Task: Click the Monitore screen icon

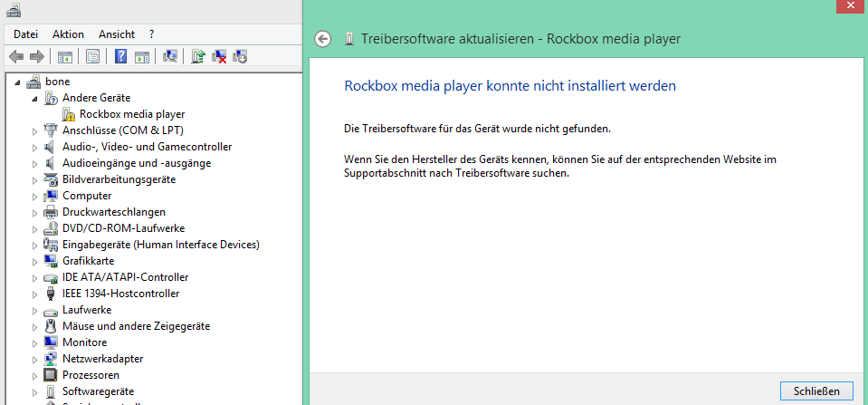Action: coord(51,342)
